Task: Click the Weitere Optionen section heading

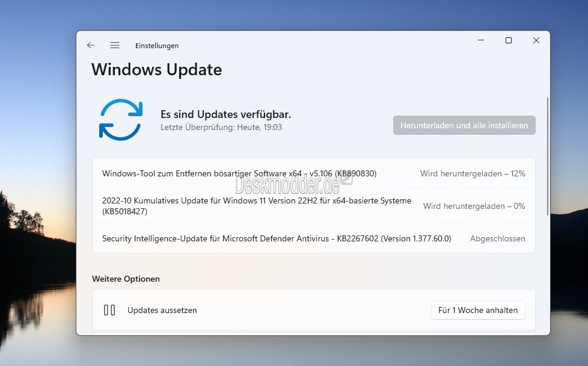Action: tap(126, 279)
